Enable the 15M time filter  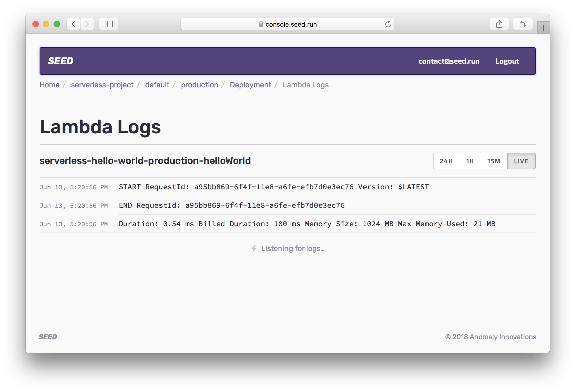(x=494, y=161)
